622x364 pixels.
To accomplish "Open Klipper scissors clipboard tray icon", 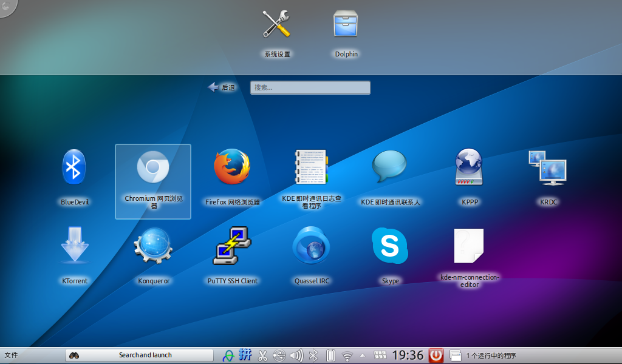I will point(262,356).
